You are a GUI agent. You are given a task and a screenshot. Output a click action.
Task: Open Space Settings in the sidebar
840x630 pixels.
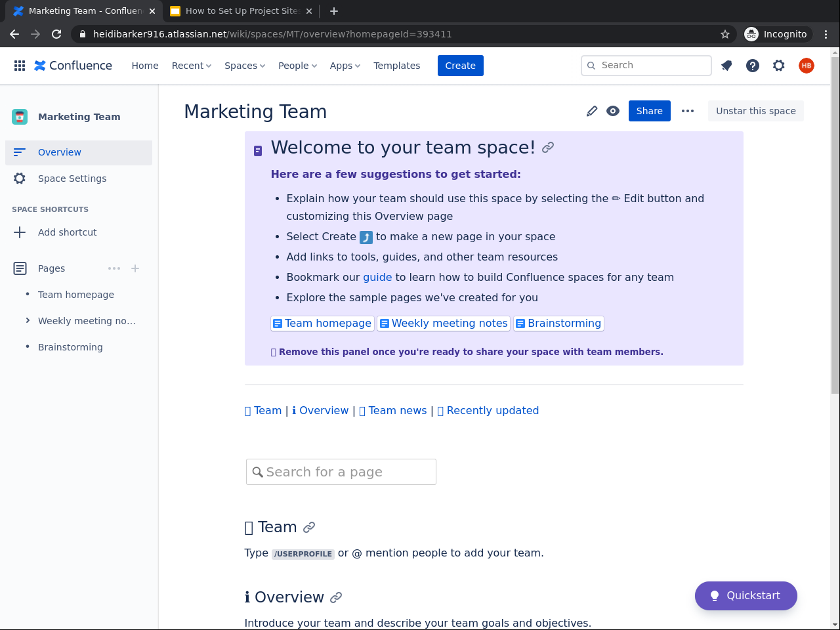point(72,178)
